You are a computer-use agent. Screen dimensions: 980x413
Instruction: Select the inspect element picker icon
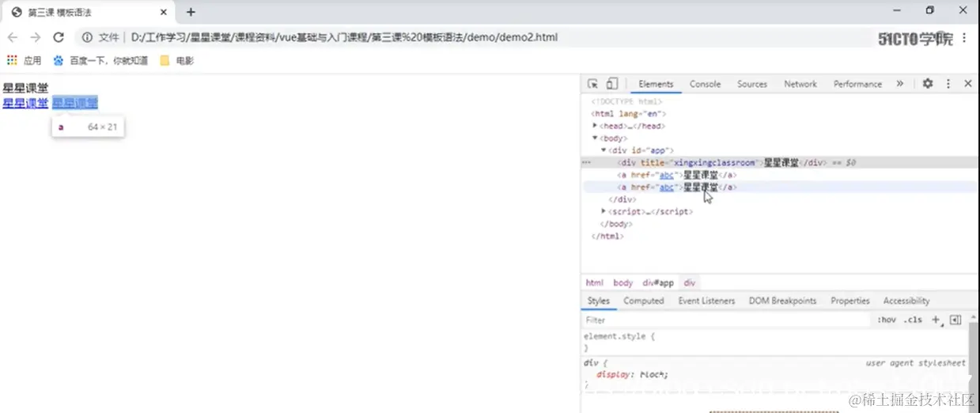592,84
